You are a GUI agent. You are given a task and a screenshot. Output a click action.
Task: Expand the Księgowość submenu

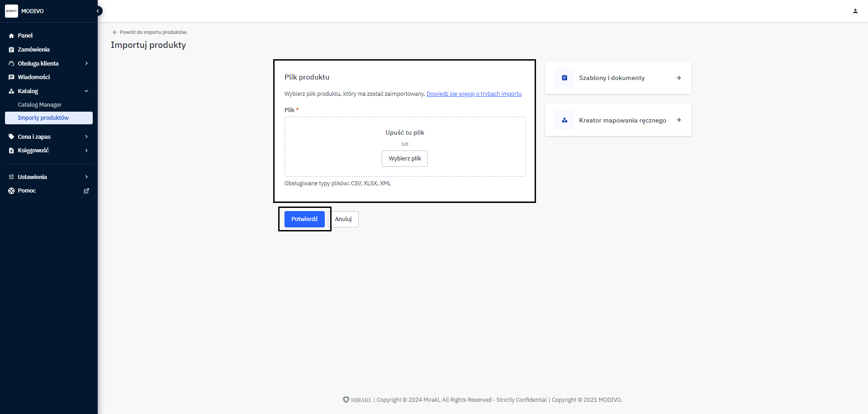[x=86, y=151]
